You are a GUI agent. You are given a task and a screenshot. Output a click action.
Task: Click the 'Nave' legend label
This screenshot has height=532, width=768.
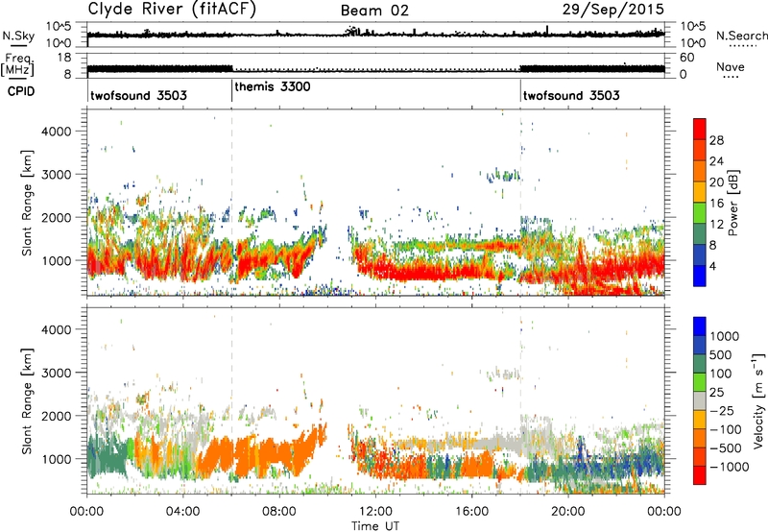point(730,66)
